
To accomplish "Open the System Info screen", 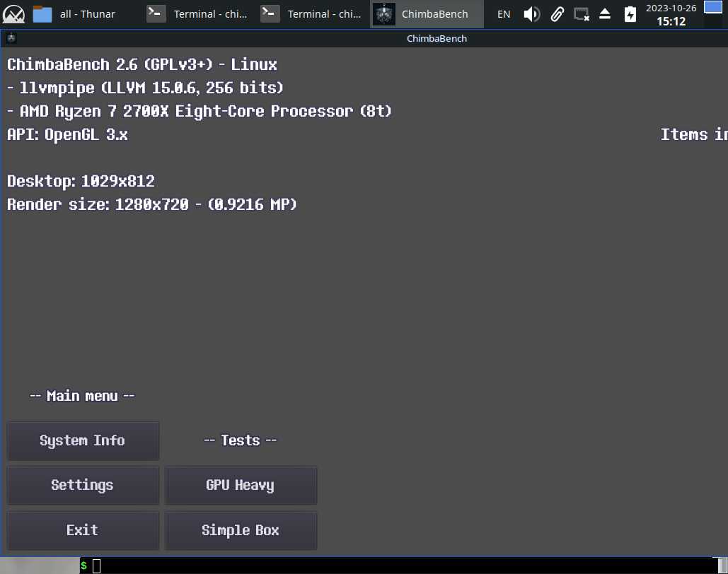I will pos(83,440).
